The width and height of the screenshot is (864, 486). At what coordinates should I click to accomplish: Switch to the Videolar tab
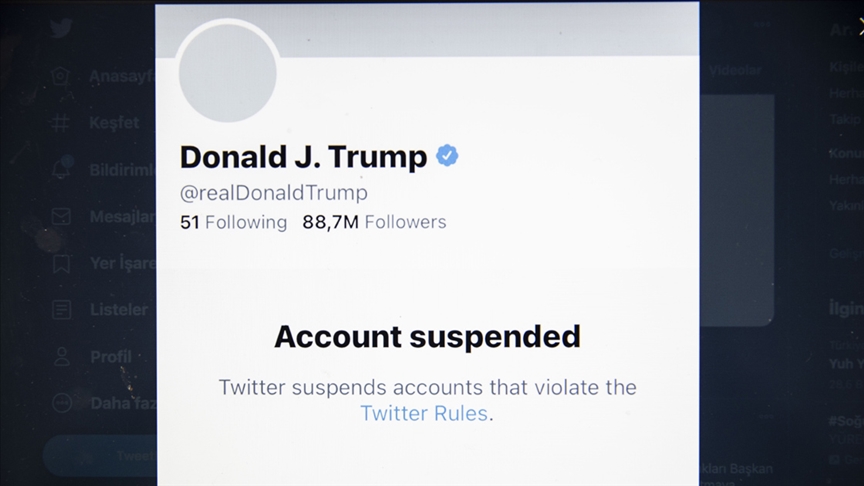[735, 70]
